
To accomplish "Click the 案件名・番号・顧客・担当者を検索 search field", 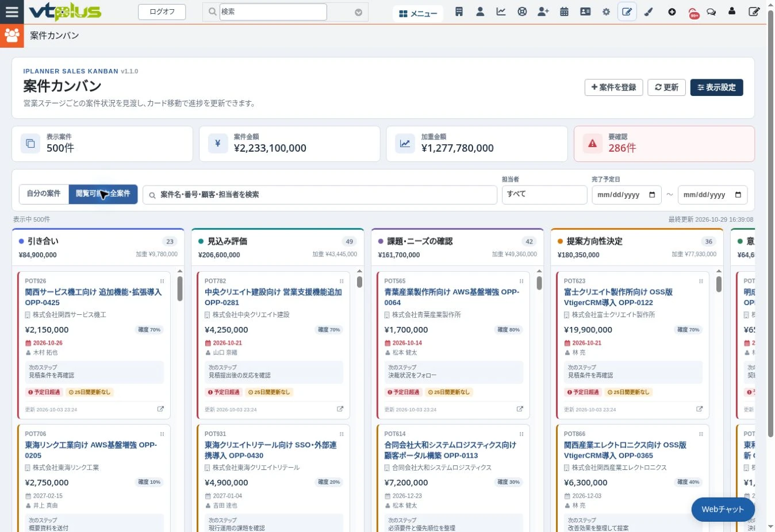I will pos(320,195).
